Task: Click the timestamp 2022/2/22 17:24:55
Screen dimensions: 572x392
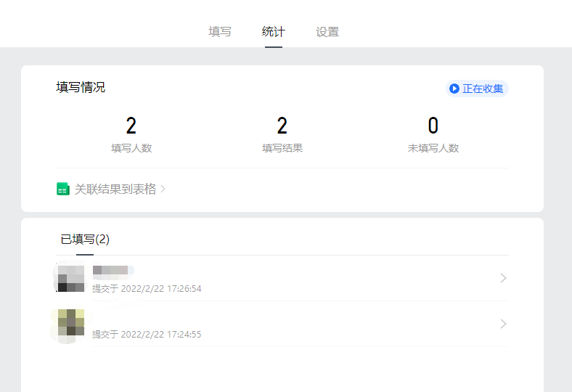Action: coord(160,335)
